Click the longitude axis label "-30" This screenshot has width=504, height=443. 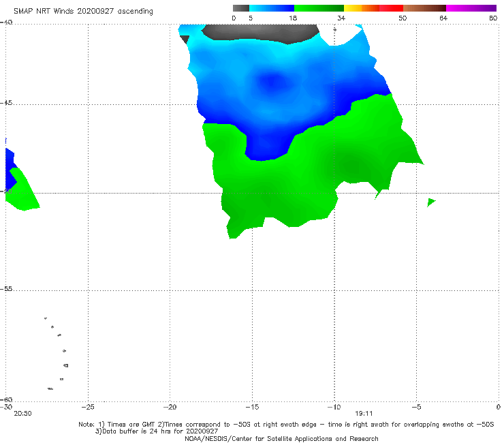[x=6, y=407]
